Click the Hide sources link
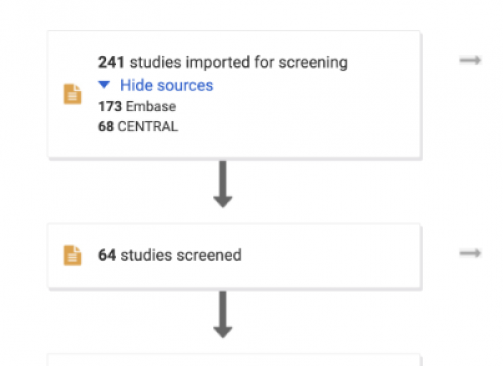Screen dimensions: 503x366 (166, 85)
